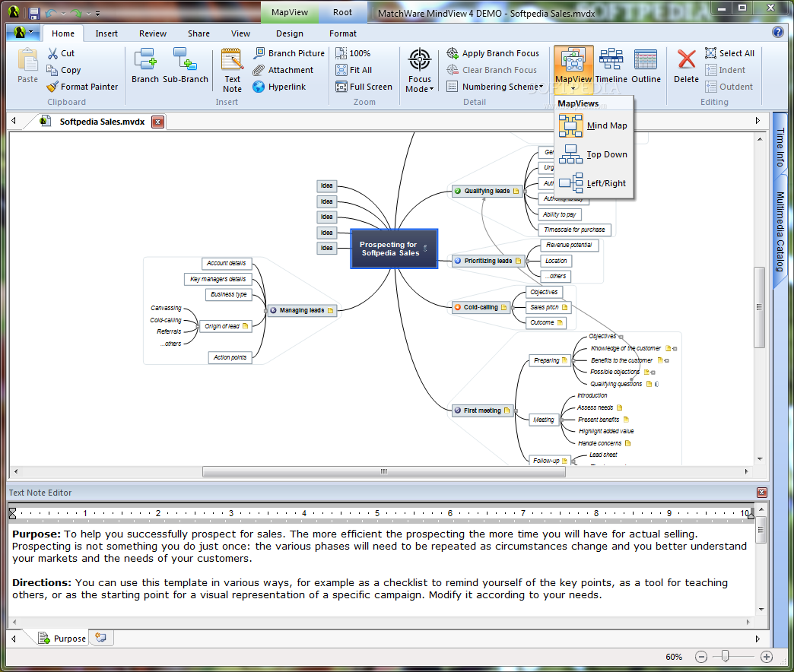Screen dimensions: 794x672
Task: Open the Design ribbon tab
Action: click(290, 33)
